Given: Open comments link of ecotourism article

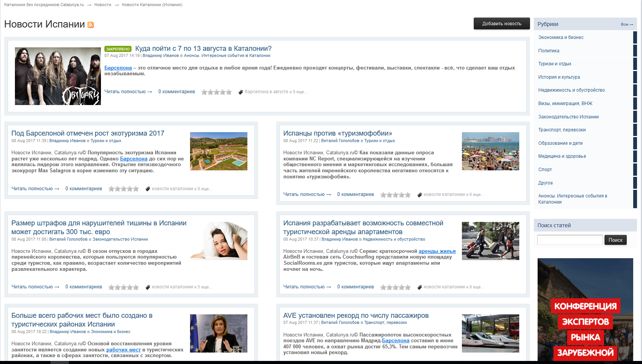Looking at the screenshot, I should (x=84, y=189).
